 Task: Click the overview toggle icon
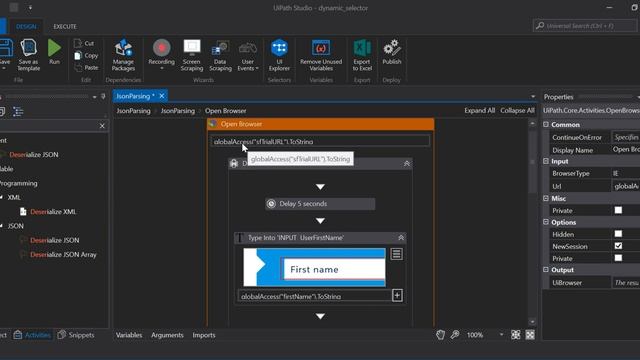tap(530, 335)
